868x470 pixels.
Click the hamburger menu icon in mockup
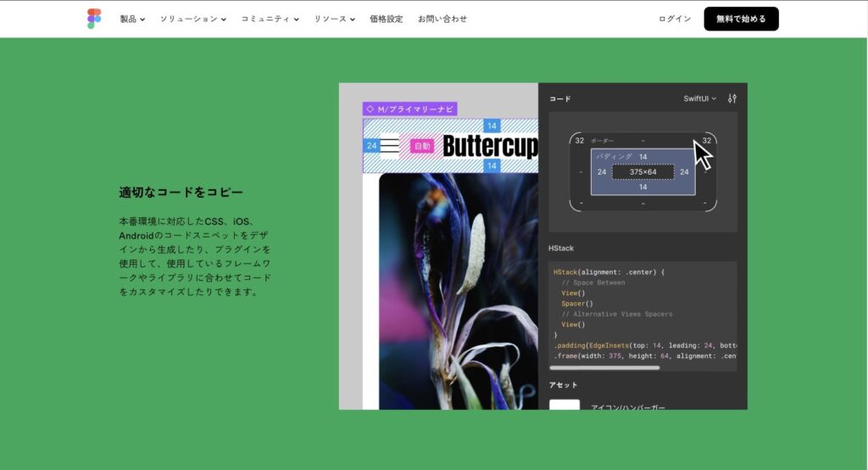tap(389, 146)
